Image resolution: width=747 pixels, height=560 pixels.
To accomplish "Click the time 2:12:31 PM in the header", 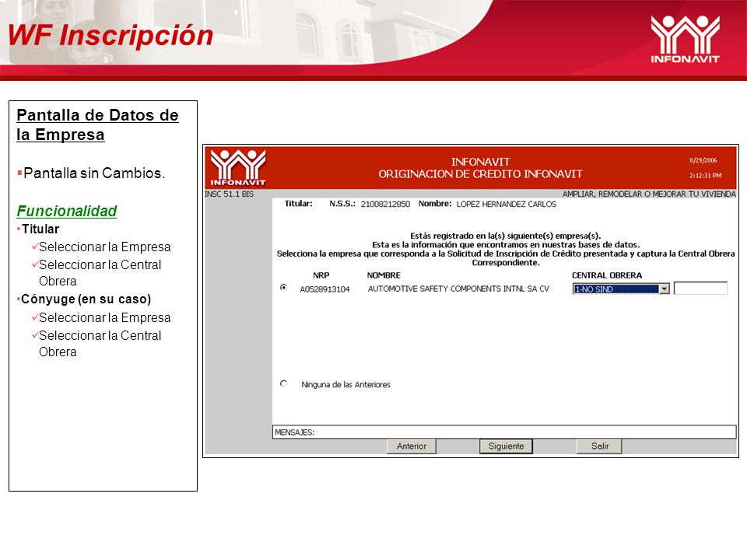I will 705,175.
